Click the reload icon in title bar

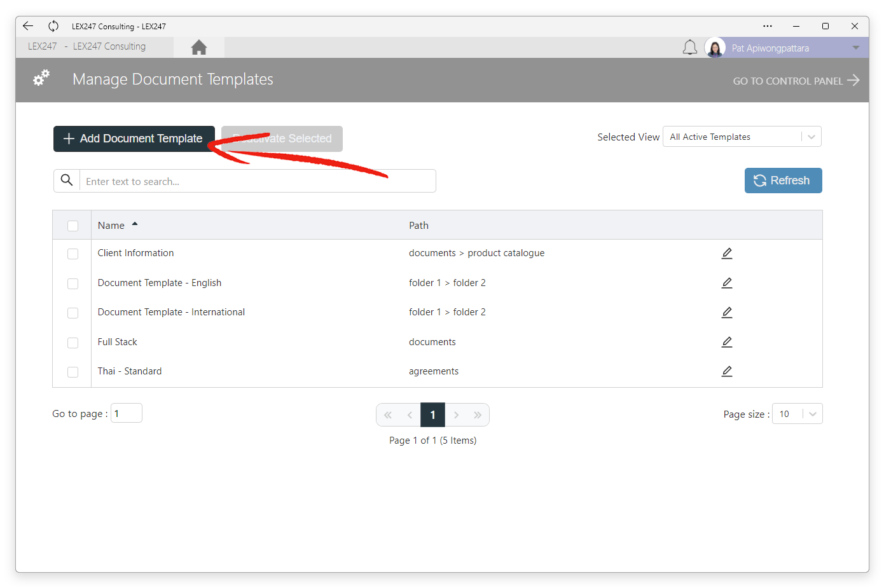pyautogui.click(x=53, y=26)
